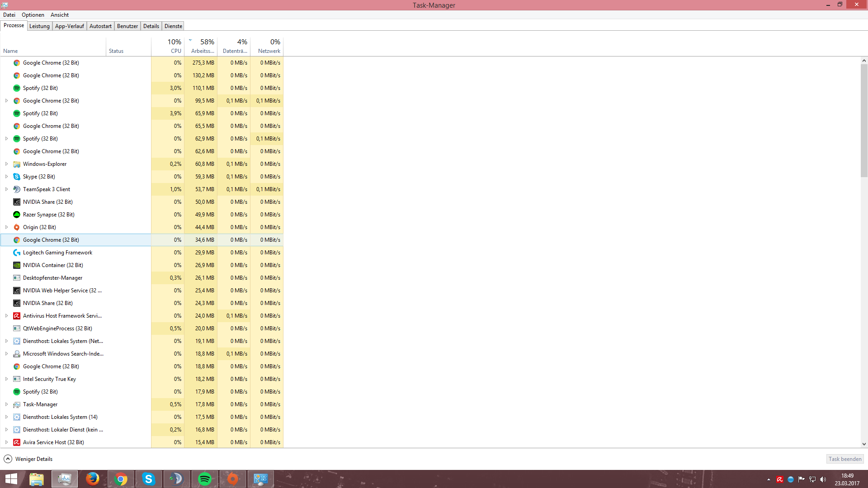Expand the Origin (32 Bit) process group
Image resolution: width=868 pixels, height=488 pixels.
(x=6, y=227)
